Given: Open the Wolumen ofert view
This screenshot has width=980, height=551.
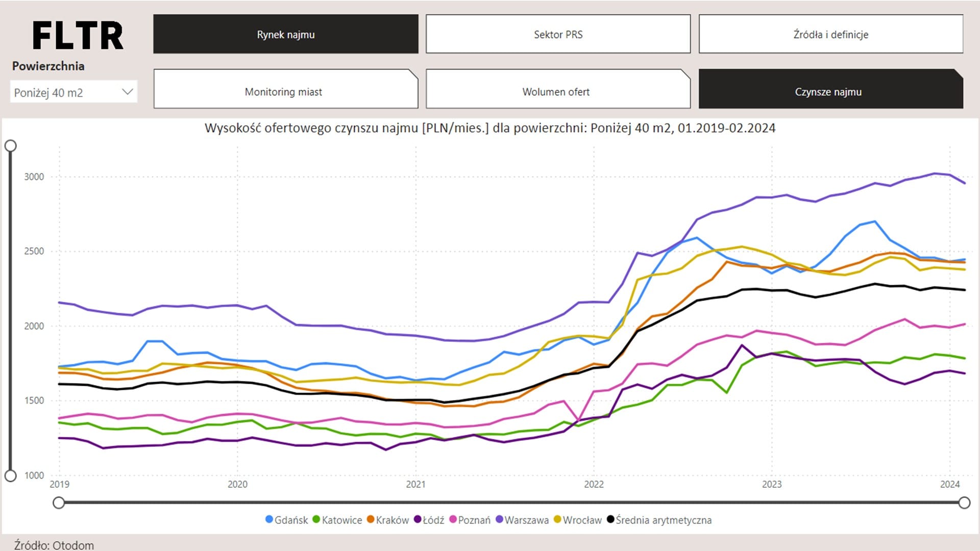Looking at the screenshot, I should 556,91.
